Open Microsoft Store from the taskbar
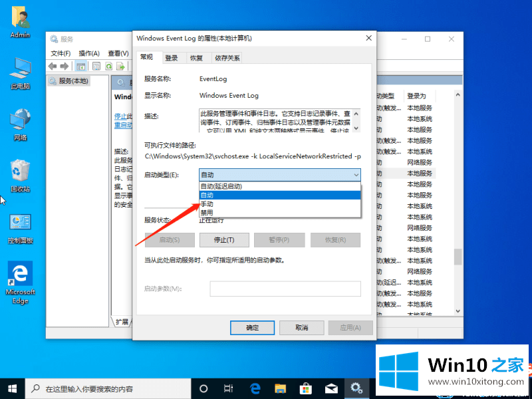This screenshot has width=532, height=399. point(306,388)
